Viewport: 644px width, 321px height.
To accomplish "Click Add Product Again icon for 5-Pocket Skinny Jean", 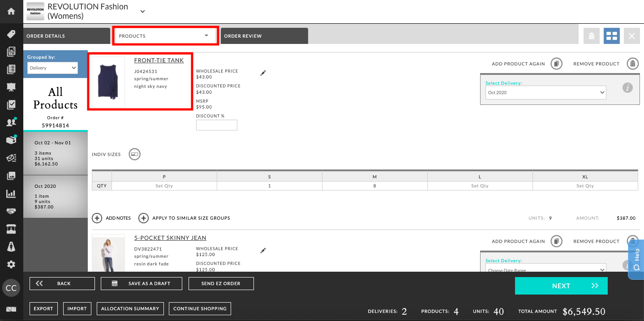I will 556,241.
